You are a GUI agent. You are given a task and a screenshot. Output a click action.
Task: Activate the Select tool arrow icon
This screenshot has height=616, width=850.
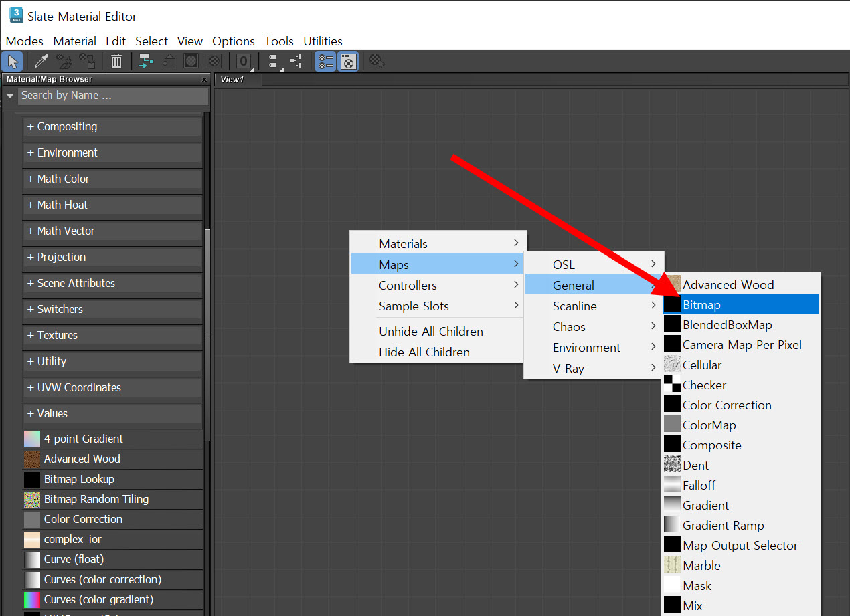13,62
